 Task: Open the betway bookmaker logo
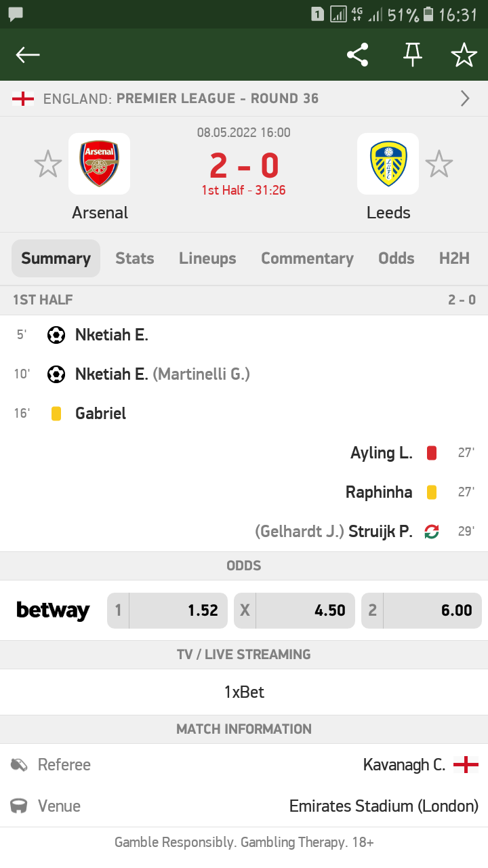(53, 610)
